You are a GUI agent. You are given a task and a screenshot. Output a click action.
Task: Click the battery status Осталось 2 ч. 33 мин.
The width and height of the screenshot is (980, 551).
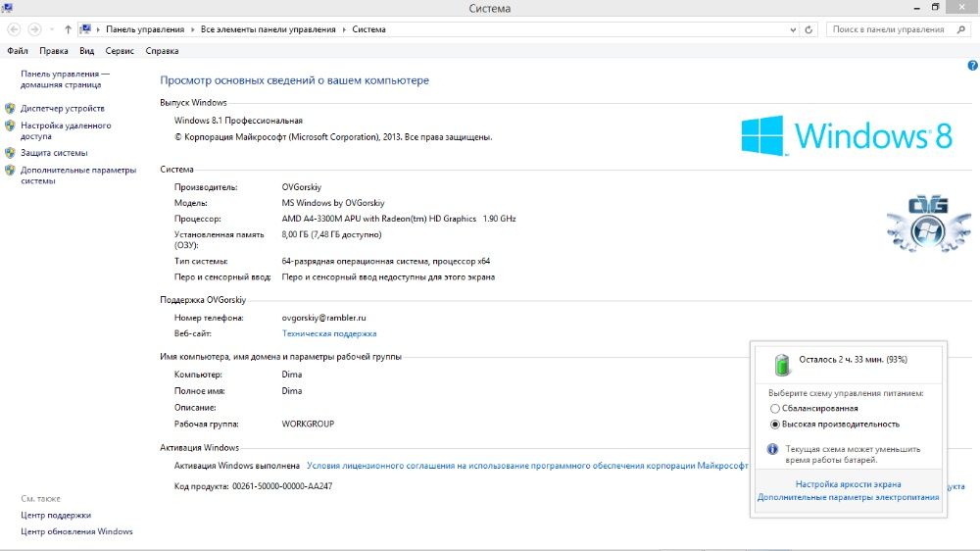click(854, 360)
